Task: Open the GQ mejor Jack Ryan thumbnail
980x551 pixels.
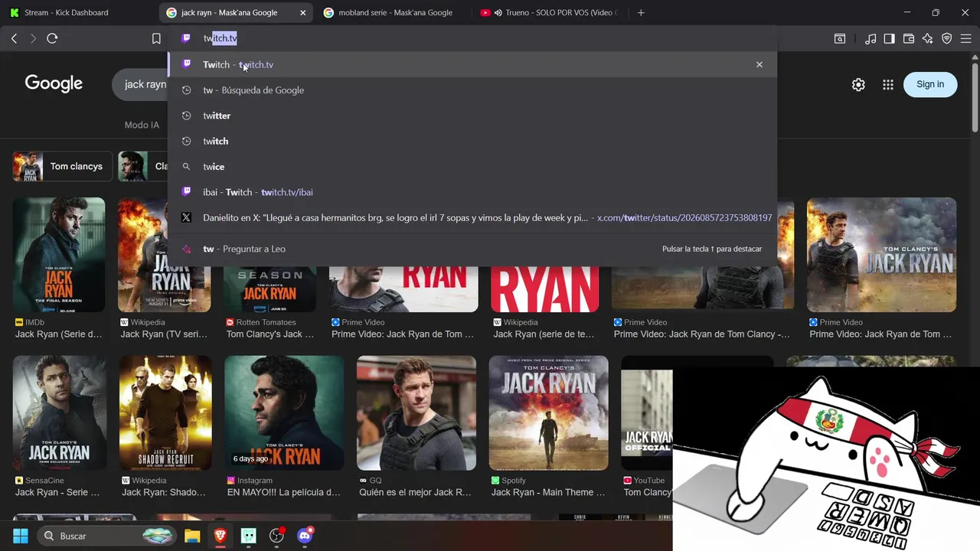Action: (x=416, y=412)
